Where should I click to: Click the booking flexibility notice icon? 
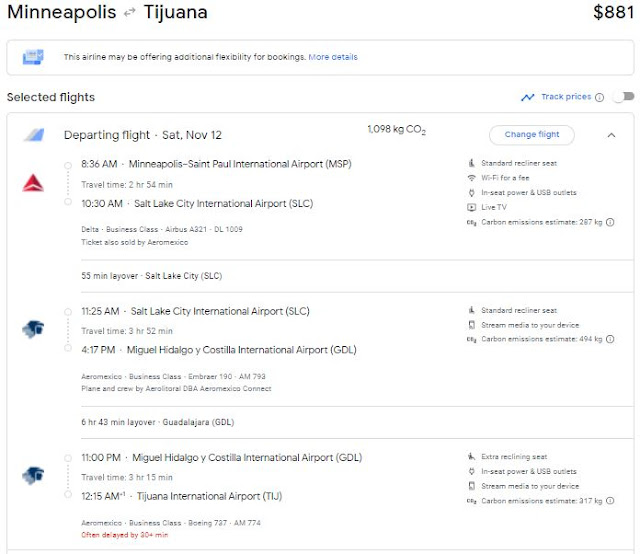point(33,57)
